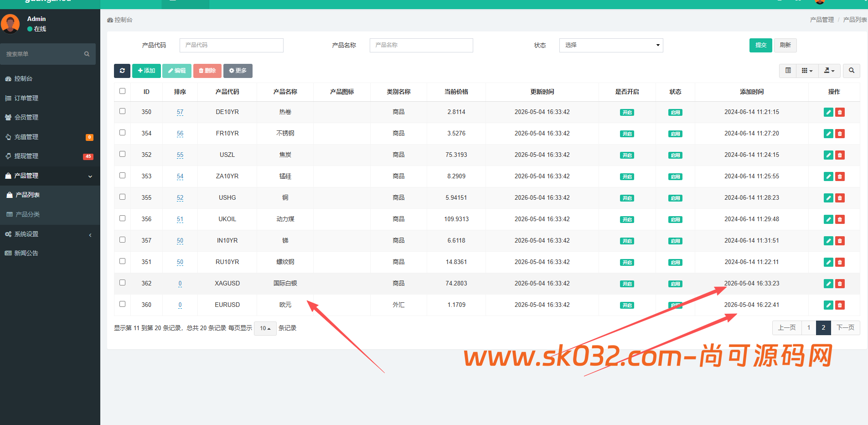Click edit icon for row FR10YR
868x425 pixels.
click(829, 134)
